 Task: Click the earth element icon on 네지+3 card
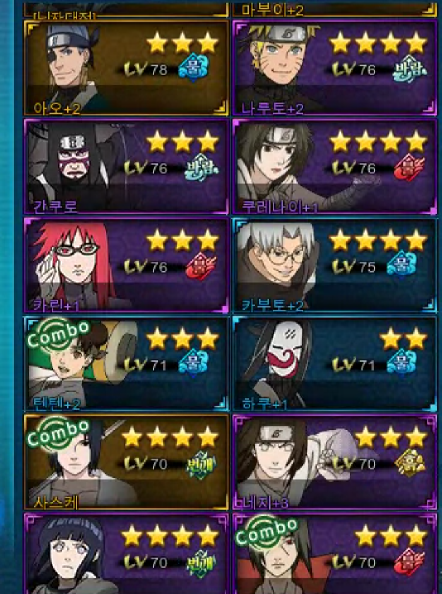pos(409,463)
